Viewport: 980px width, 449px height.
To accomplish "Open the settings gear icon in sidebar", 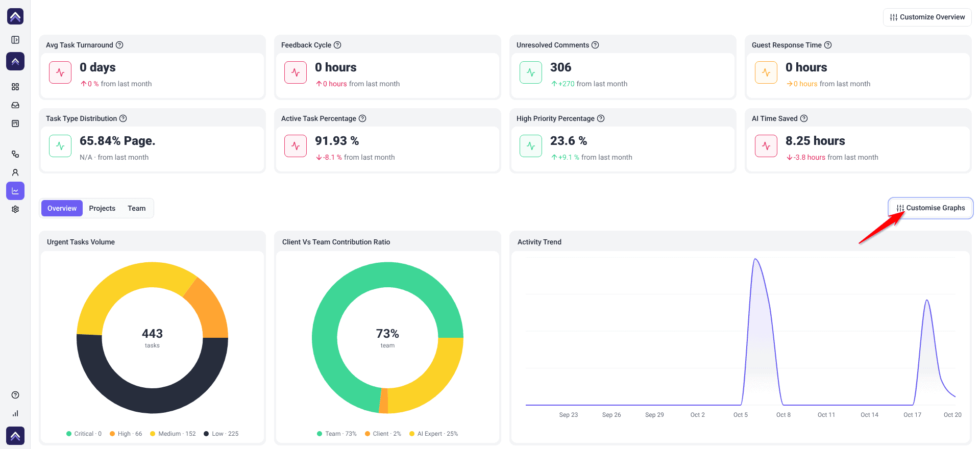I will pos(15,209).
